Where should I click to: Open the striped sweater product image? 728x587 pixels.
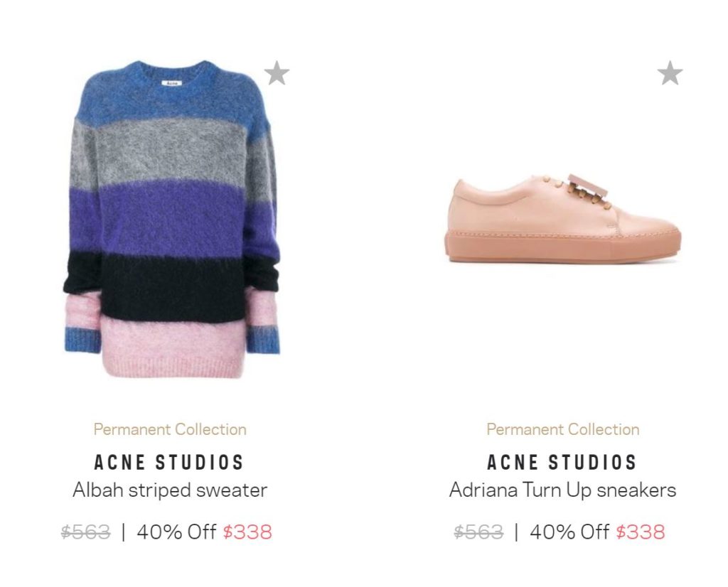pyautogui.click(x=171, y=213)
